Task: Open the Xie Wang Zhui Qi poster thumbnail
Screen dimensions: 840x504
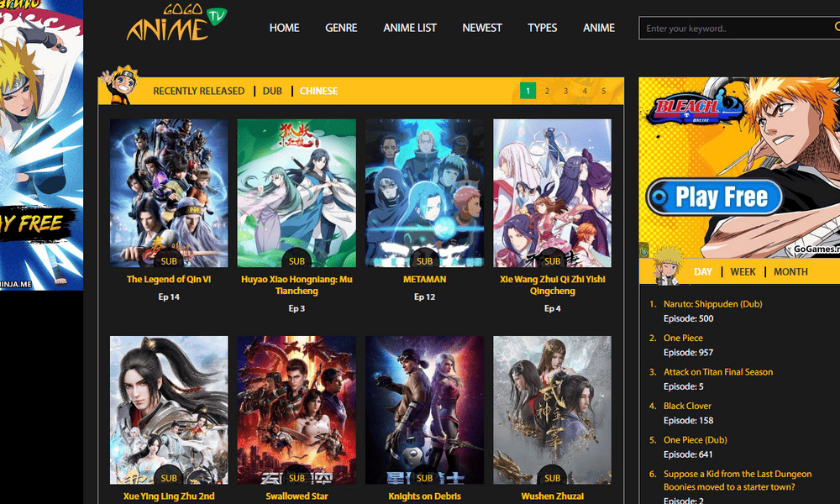Action: click(553, 193)
